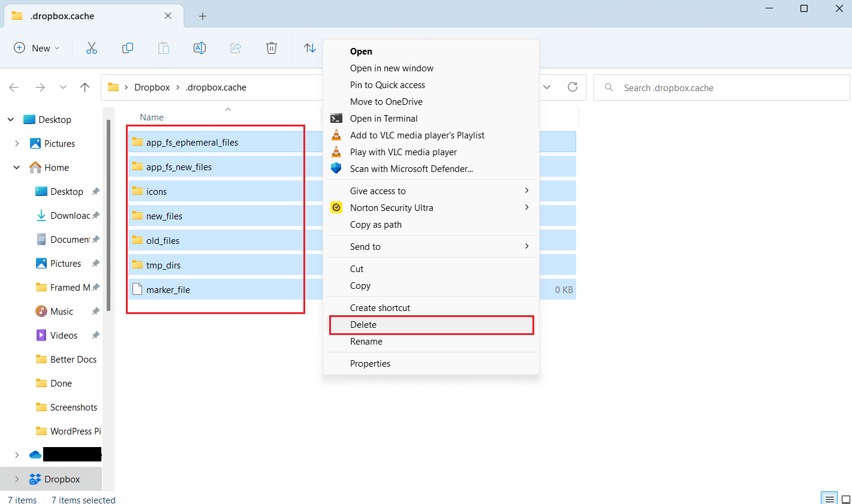
Task: Collapse the Home tree node
Action: click(17, 167)
